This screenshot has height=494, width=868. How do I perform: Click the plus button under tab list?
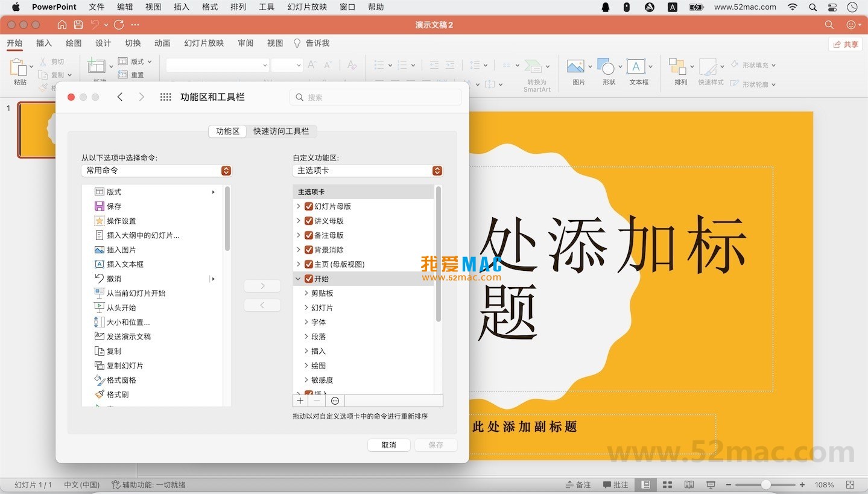300,401
